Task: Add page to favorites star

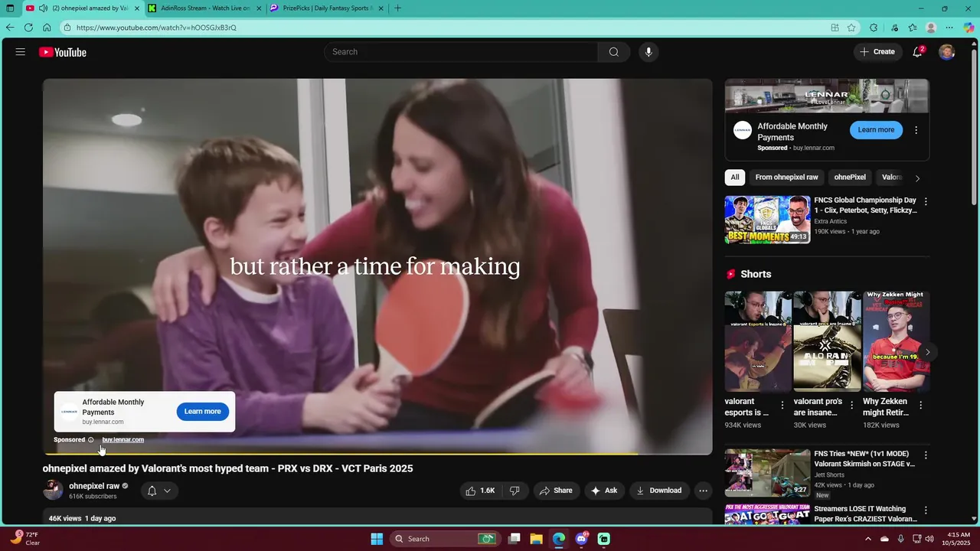Action: pyautogui.click(x=851, y=28)
